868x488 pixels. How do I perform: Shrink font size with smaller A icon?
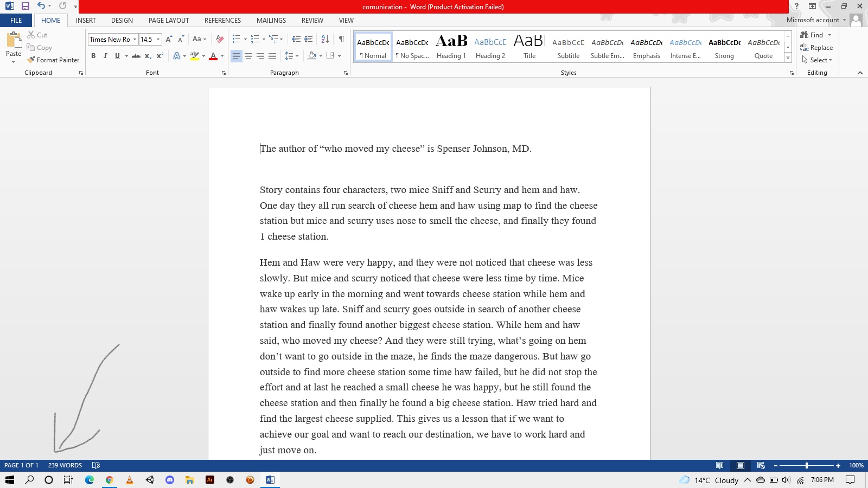tap(181, 39)
